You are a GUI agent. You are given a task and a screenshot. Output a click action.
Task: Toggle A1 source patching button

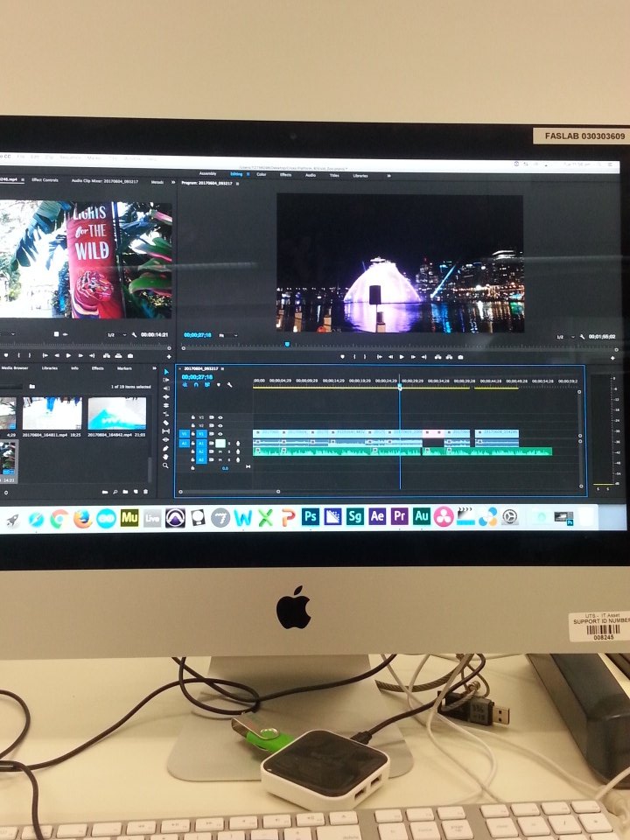185,443
